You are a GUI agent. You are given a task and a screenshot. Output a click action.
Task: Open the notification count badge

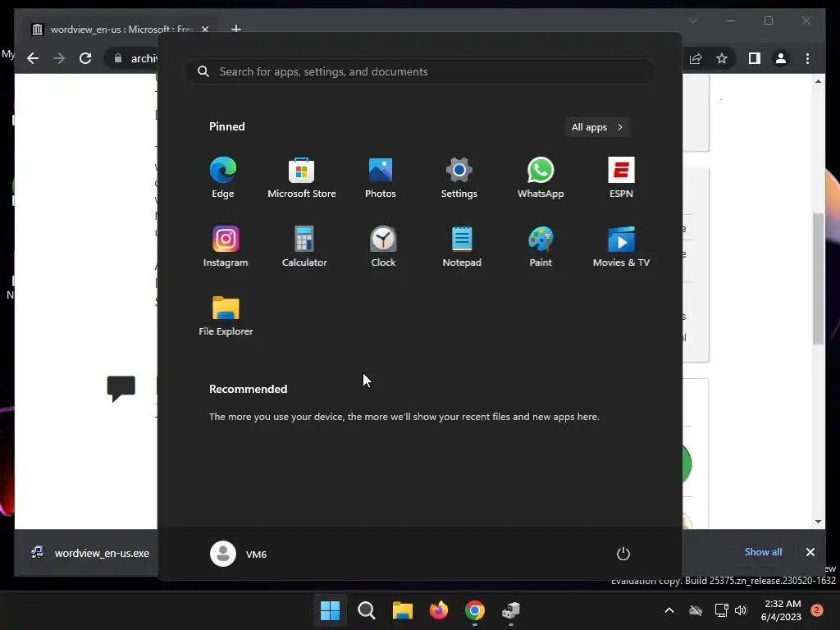pyautogui.click(x=817, y=610)
